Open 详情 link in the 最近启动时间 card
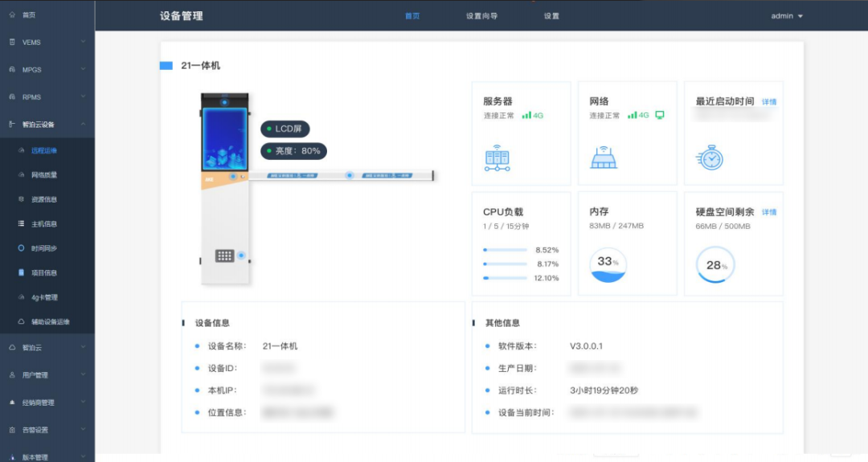This screenshot has width=868, height=462. (769, 102)
